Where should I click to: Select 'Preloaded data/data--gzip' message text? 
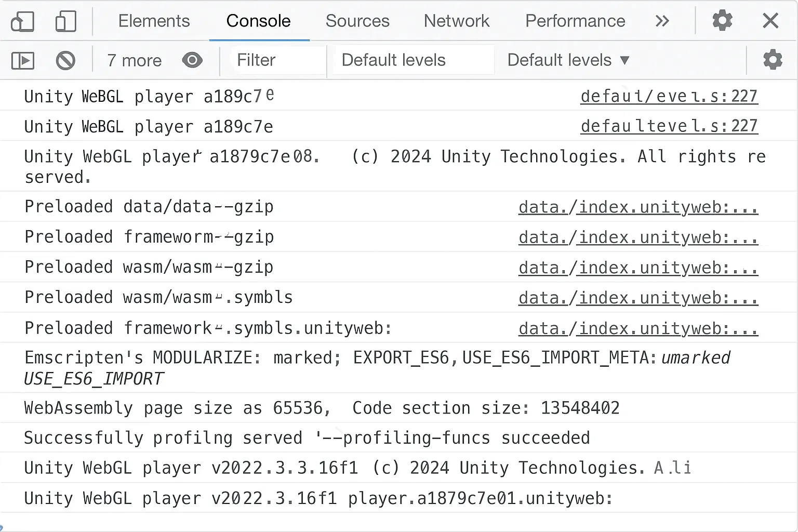(149, 207)
